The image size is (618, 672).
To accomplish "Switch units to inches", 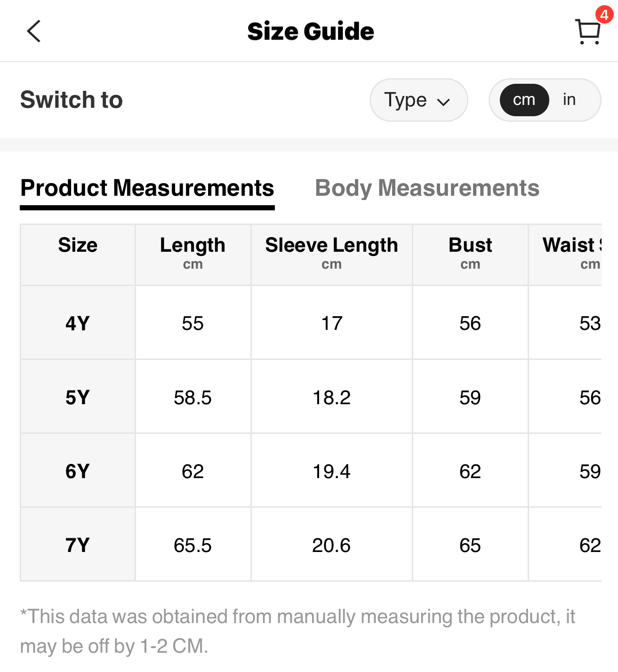I will click(x=569, y=100).
